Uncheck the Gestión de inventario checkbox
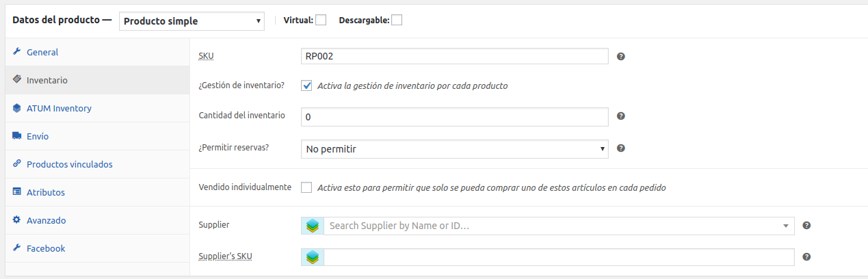Image resolution: width=868 pixels, height=279 pixels. tap(306, 85)
